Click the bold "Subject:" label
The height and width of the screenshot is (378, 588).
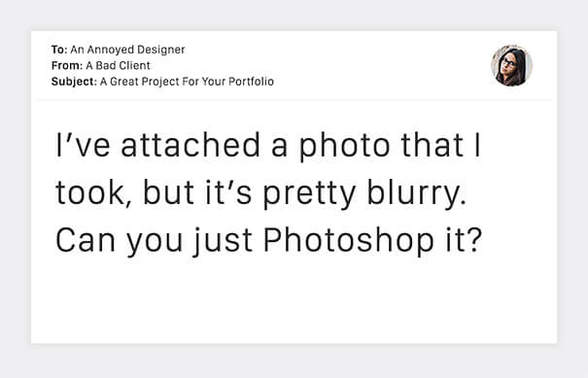[x=74, y=82]
